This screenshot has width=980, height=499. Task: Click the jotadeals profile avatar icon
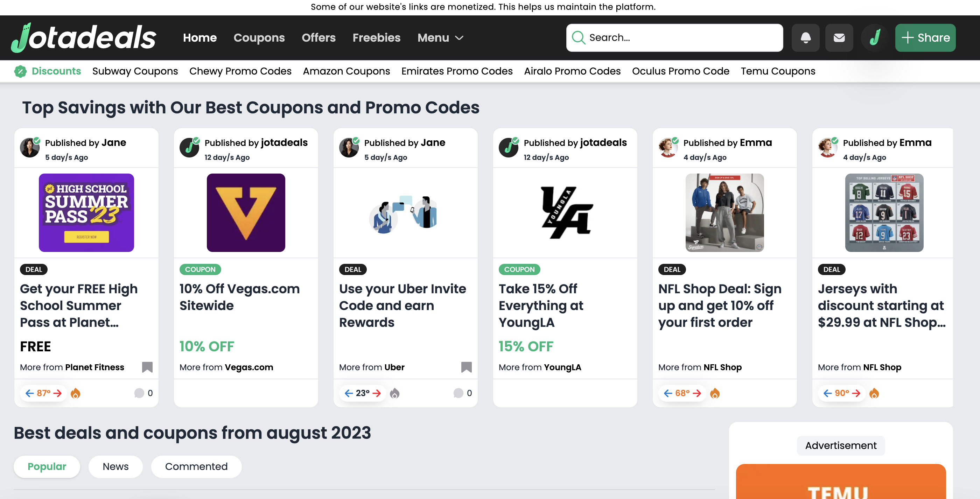[x=875, y=38]
